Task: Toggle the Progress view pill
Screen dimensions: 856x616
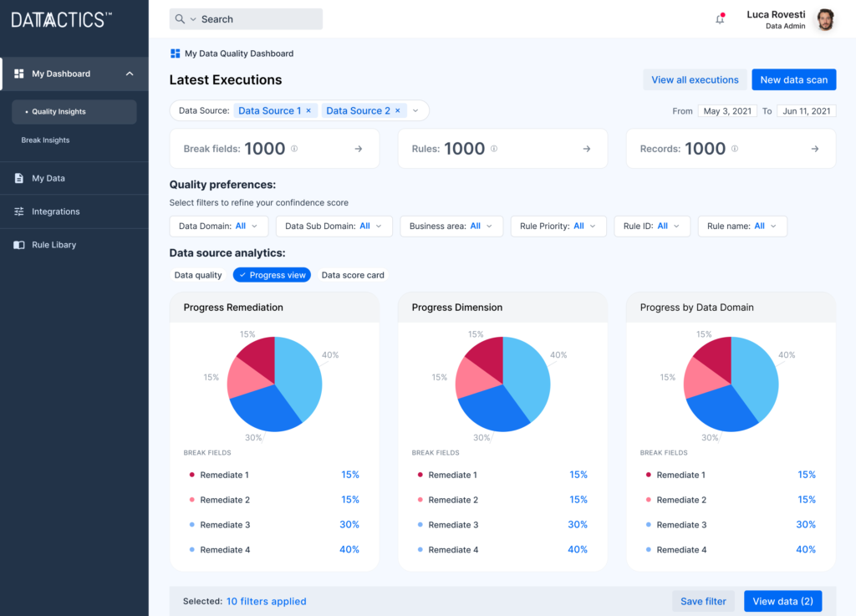Action: tap(272, 274)
